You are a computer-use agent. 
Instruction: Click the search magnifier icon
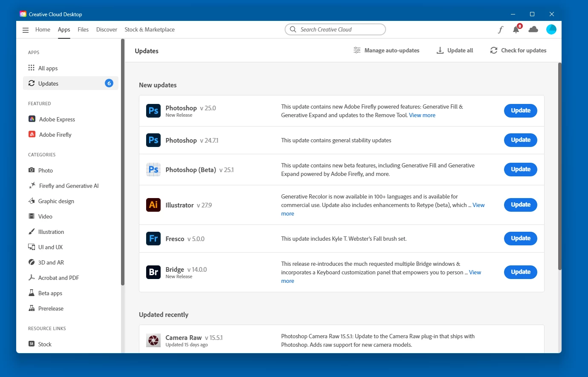point(293,29)
